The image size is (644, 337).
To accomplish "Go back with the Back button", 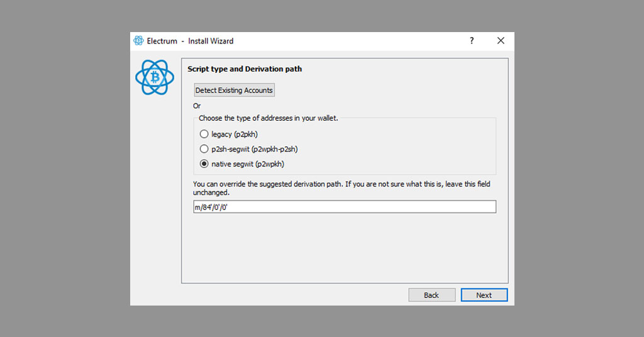I will pyautogui.click(x=431, y=295).
